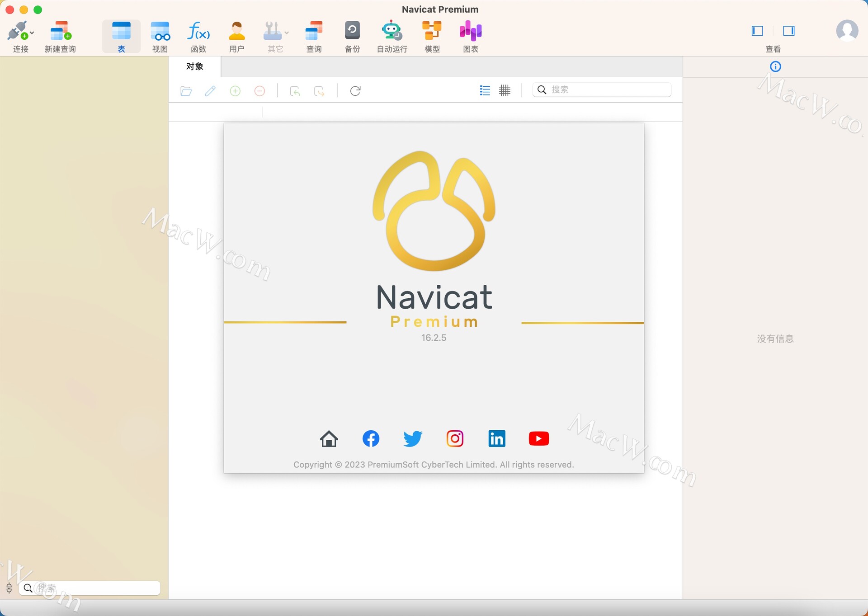Switch the object list to grid view
Image resolution: width=868 pixels, height=616 pixels.
coord(505,90)
